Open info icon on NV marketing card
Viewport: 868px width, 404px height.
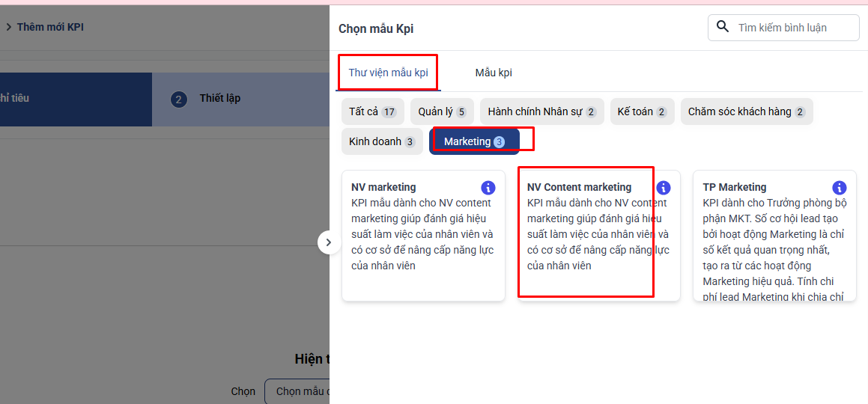tap(488, 188)
